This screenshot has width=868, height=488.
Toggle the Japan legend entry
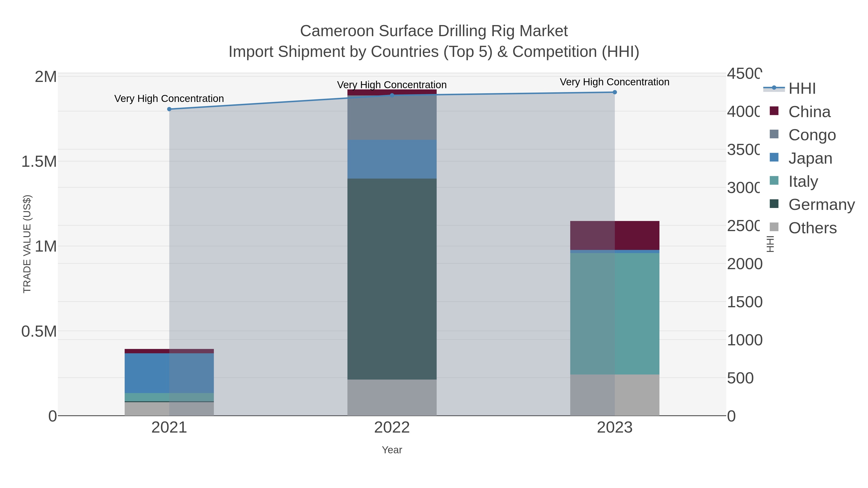point(801,158)
